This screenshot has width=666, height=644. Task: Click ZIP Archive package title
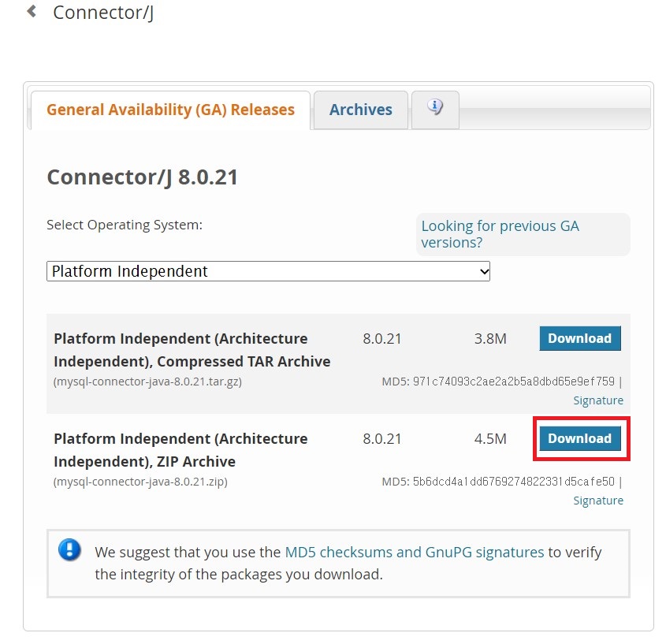180,450
